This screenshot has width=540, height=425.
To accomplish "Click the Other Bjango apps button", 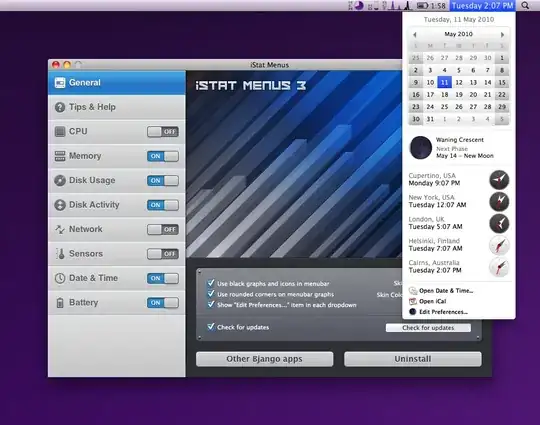I will 264,359.
